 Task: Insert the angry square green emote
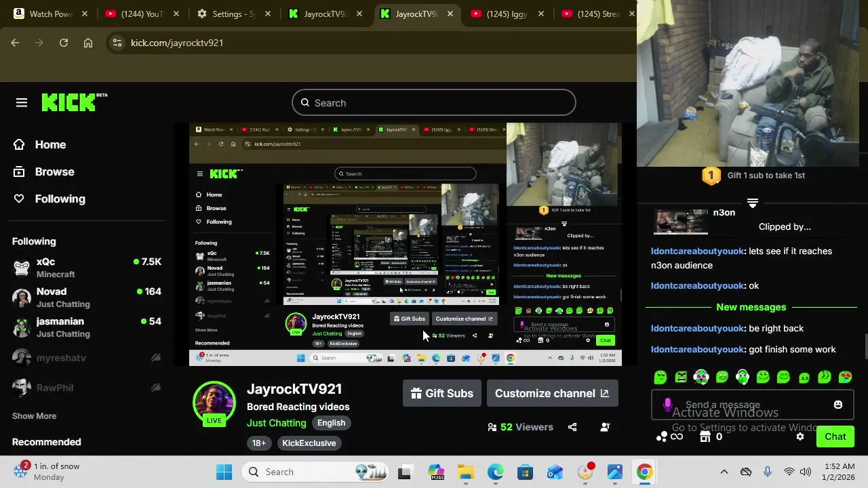(681, 377)
